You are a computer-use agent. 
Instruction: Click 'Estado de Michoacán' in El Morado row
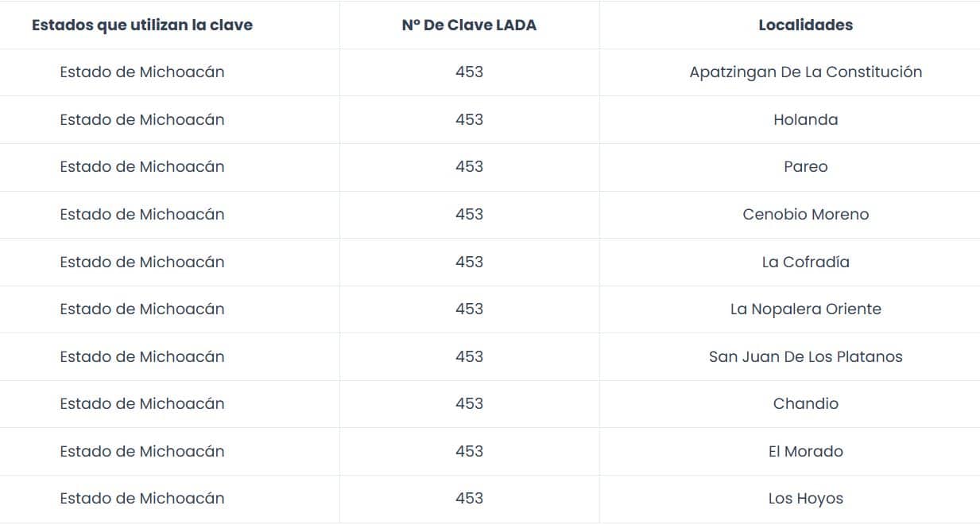142,451
